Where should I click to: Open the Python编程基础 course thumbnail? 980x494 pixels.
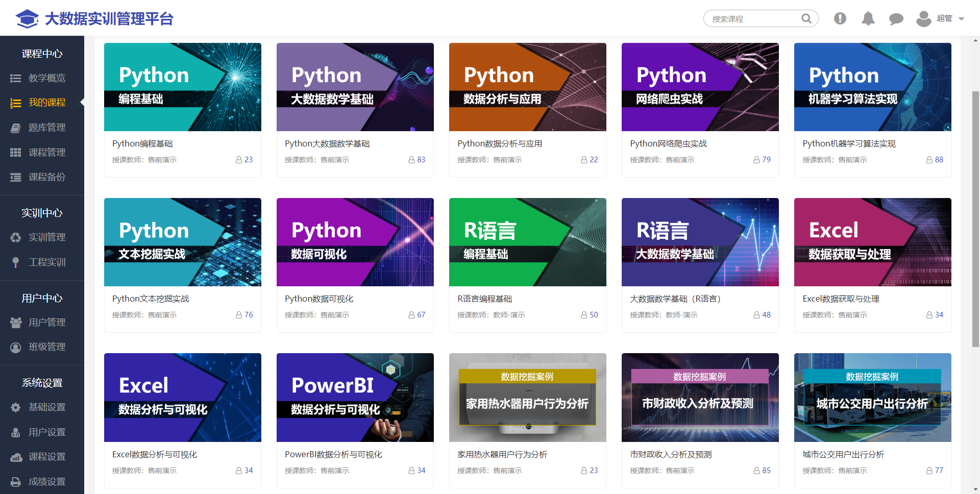point(183,87)
